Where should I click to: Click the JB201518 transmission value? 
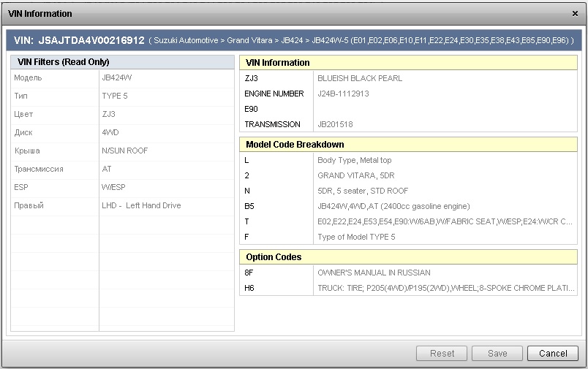tap(335, 124)
